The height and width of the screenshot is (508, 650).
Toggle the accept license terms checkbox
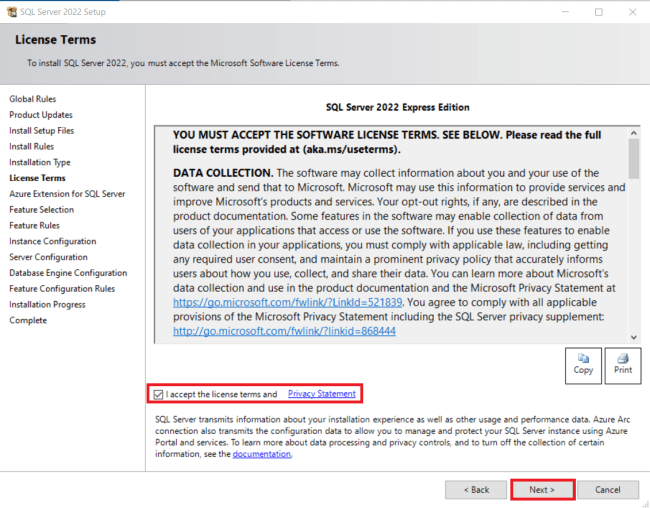tap(158, 394)
